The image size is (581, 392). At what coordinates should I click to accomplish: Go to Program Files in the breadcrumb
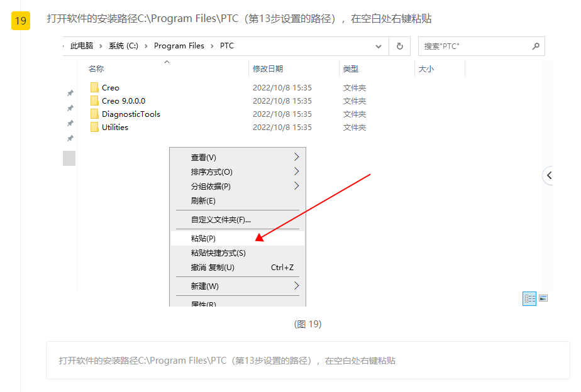point(179,46)
